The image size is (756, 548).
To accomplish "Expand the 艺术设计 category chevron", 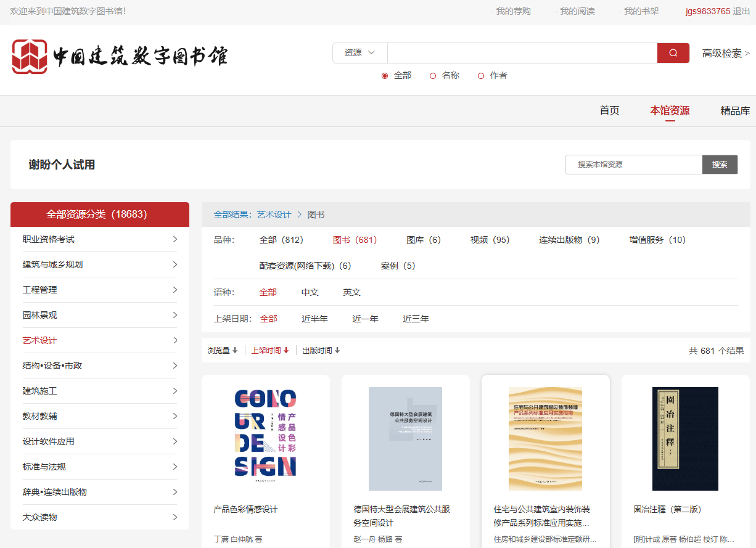I will click(175, 340).
